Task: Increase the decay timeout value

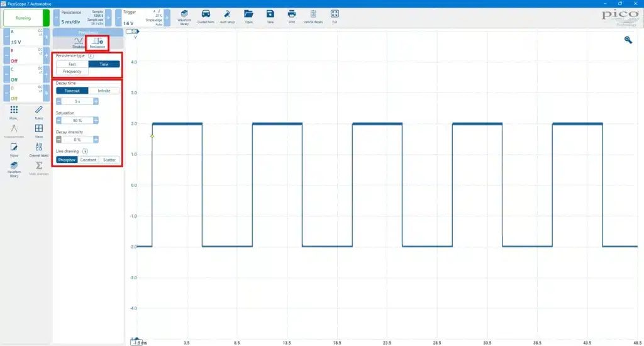Action: (96, 101)
